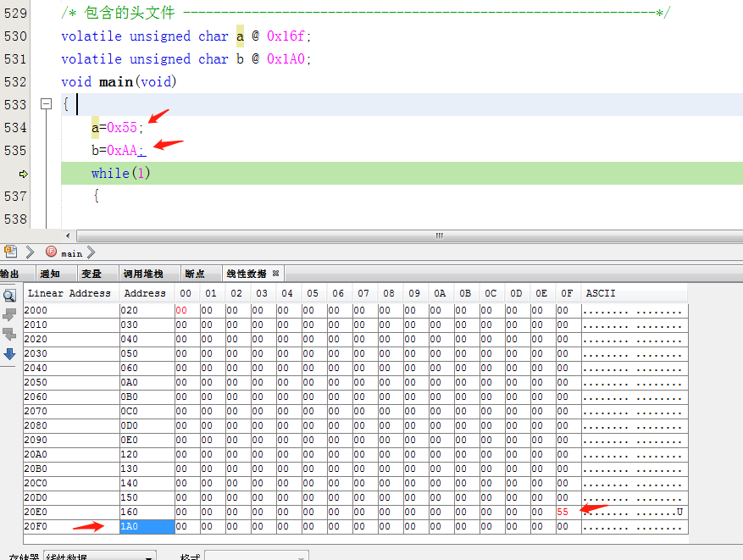The image size is (743, 560).
Task: Click the while(1) highlighted line
Action: pyautogui.click(x=402, y=173)
